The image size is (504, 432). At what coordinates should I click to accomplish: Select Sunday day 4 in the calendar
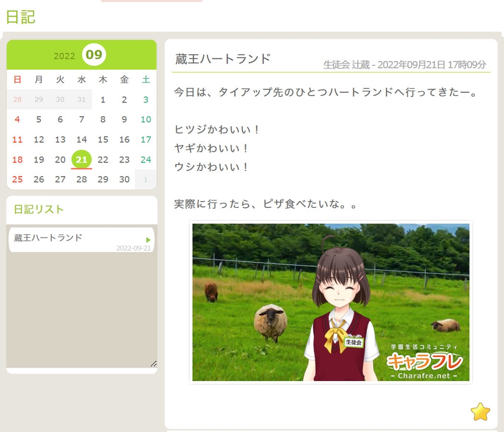coord(17,120)
